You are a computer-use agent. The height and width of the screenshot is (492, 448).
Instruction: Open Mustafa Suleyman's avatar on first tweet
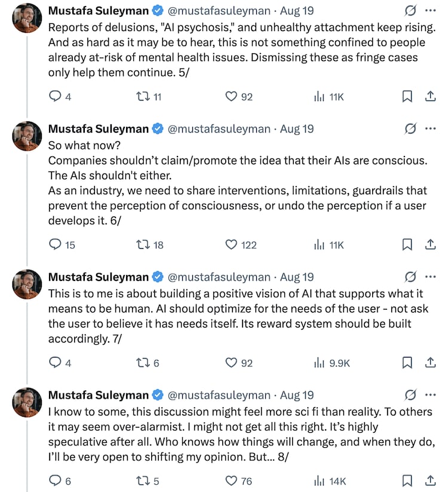27,18
